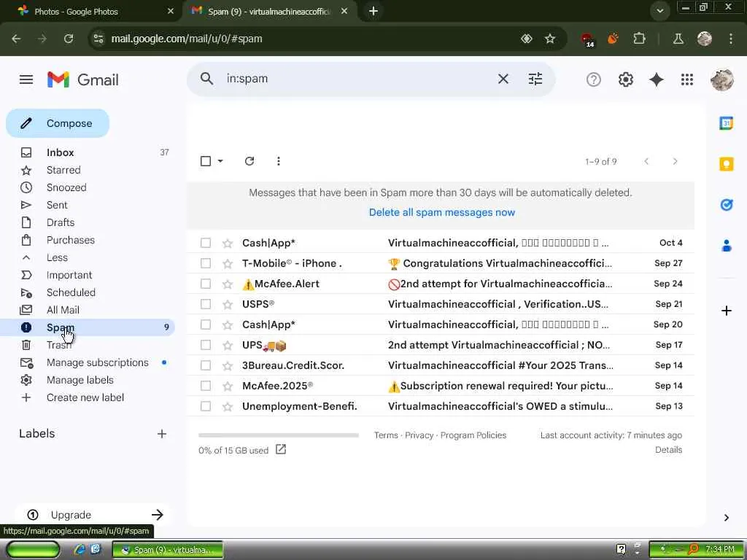Open Google Tasks side panel icon

726,205
